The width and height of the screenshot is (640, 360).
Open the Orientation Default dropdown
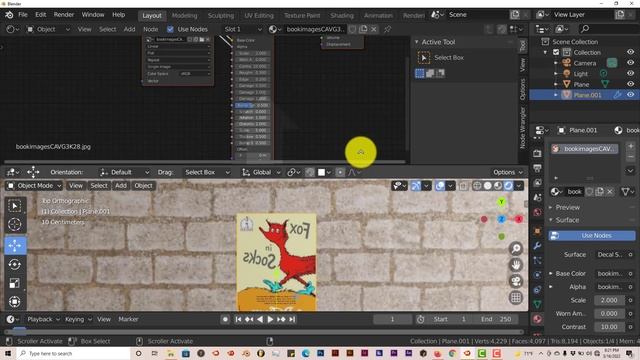click(x=124, y=172)
